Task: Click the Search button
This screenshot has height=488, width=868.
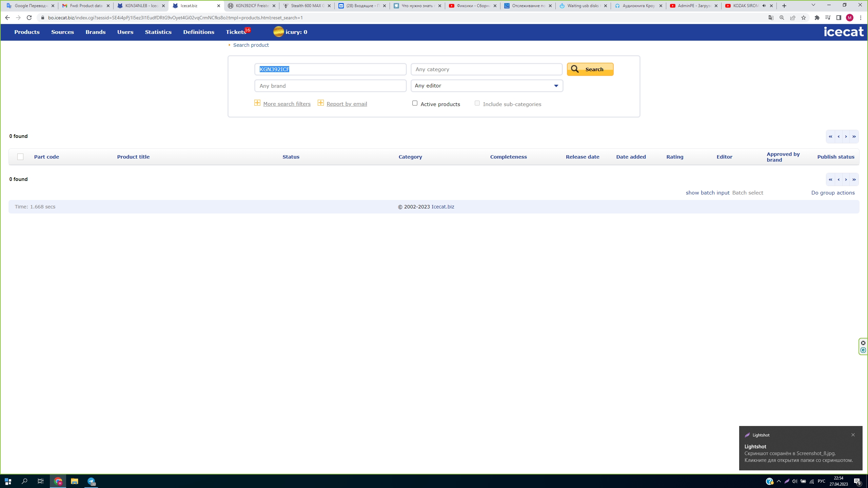Action: click(590, 69)
